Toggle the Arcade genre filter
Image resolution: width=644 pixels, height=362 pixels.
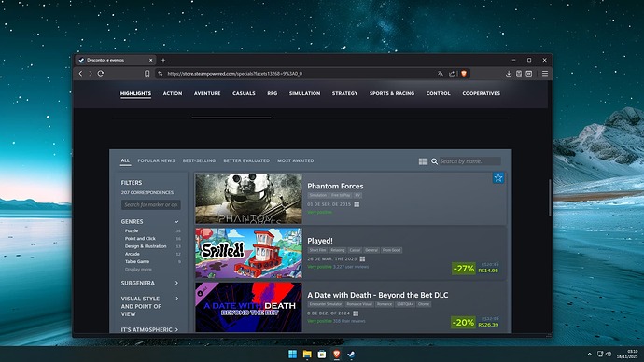coord(133,254)
